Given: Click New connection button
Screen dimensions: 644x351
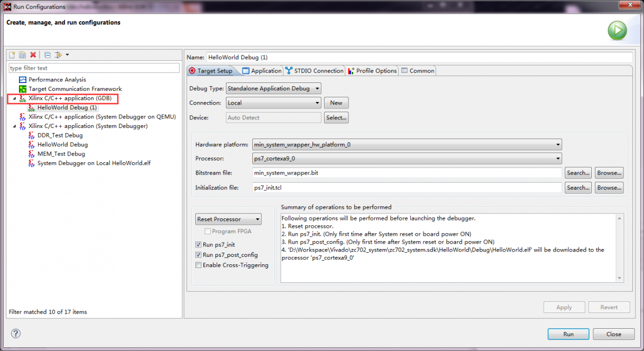Looking at the screenshot, I should 336,103.
